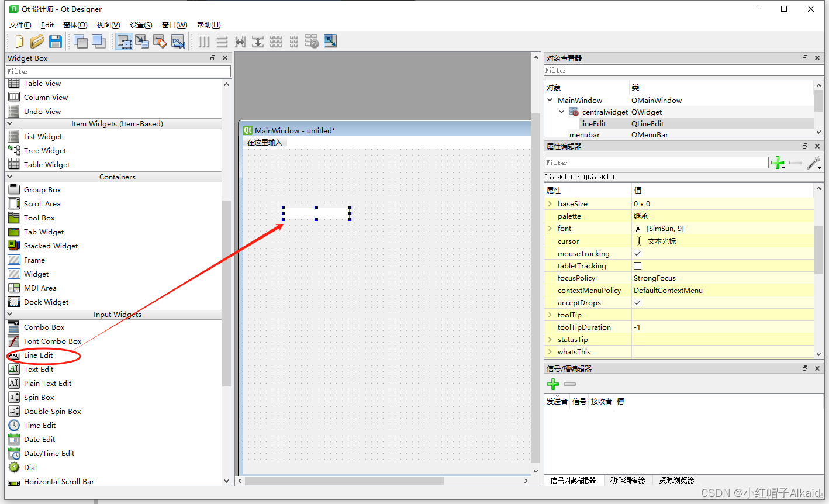The image size is (829, 504).
Task: Collapse the Containers category
Action: pyautogui.click(x=10, y=177)
